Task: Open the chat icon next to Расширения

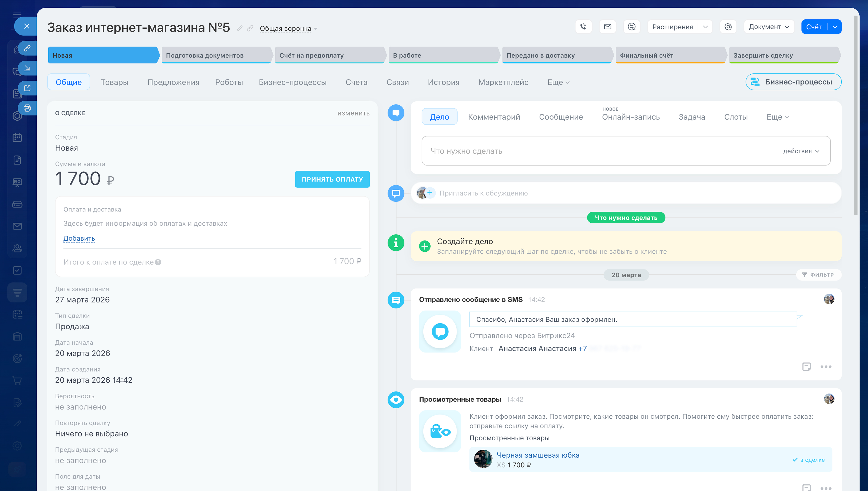Action: coord(631,27)
